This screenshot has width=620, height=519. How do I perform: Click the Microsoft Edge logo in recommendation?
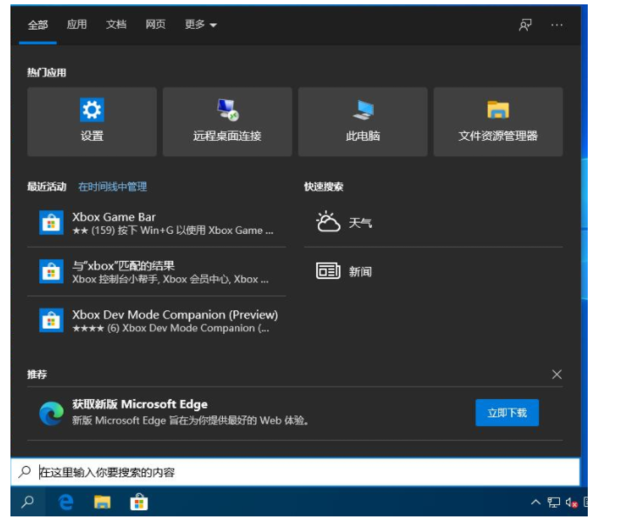click(x=51, y=413)
